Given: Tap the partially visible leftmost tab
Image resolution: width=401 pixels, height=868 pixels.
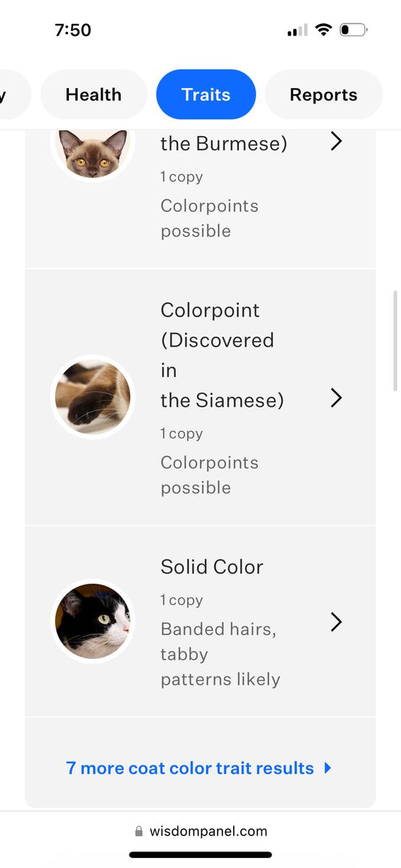Looking at the screenshot, I should point(14,95).
